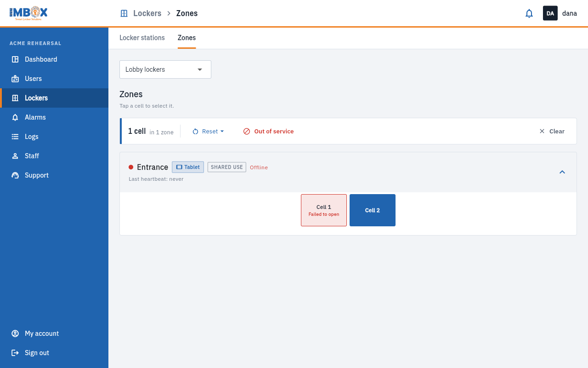Mark cell Out of service
The height and width of the screenshot is (368, 588).
tap(268, 131)
